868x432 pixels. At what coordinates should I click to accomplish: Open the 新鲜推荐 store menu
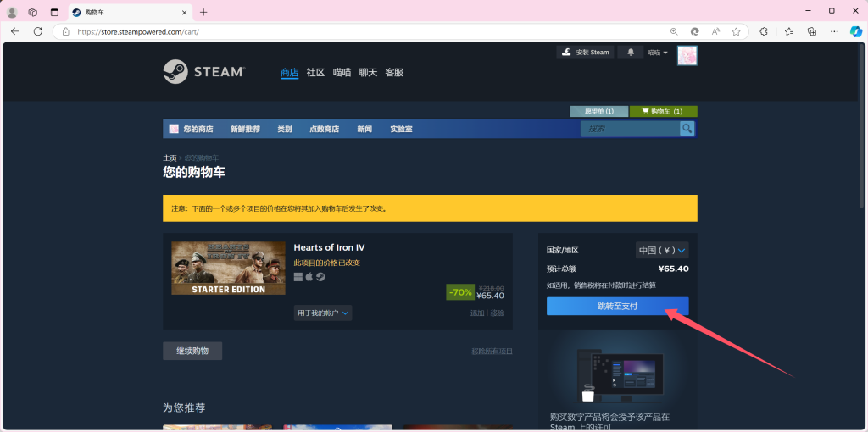click(245, 129)
